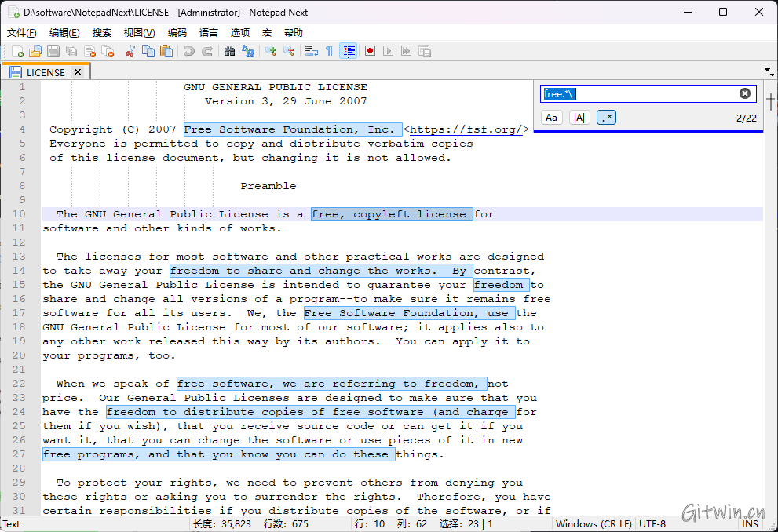Toggle match case Aa button
The width and height of the screenshot is (778, 532).
pos(551,118)
